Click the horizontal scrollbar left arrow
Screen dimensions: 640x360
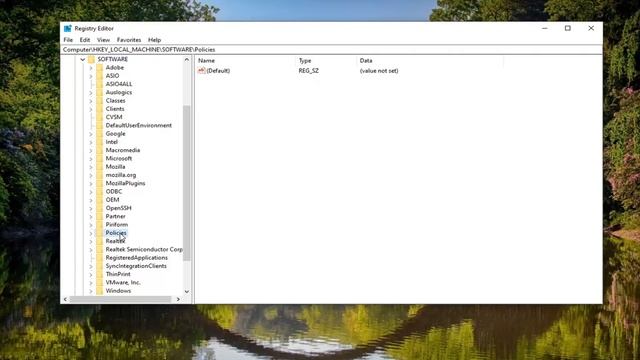tap(65, 299)
